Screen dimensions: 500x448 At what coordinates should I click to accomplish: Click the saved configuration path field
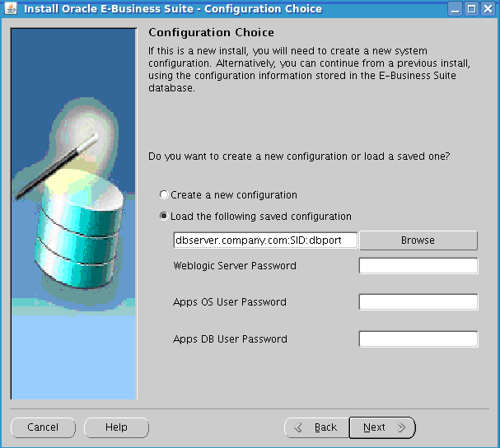click(265, 240)
